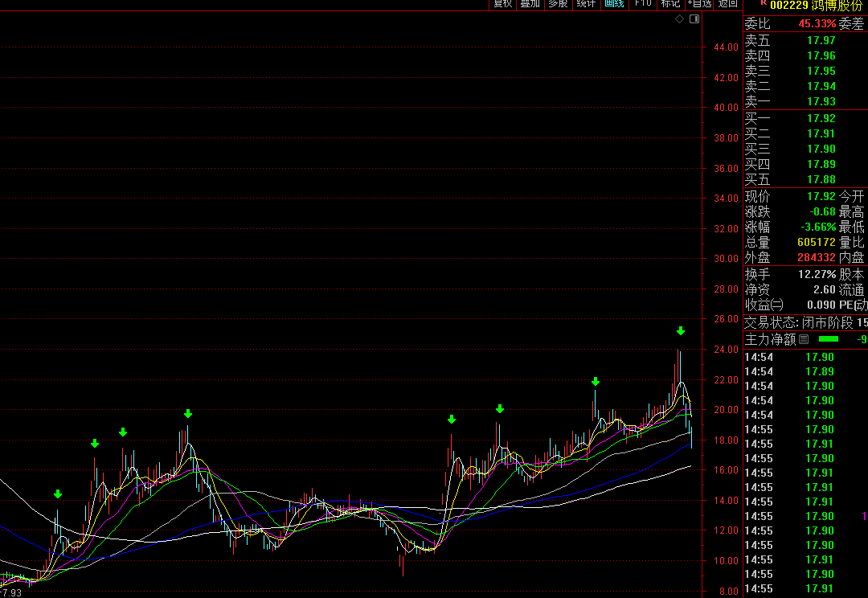Select the 卖四 ask price 17.96
This screenshot has width=868, height=598.
(x=821, y=55)
